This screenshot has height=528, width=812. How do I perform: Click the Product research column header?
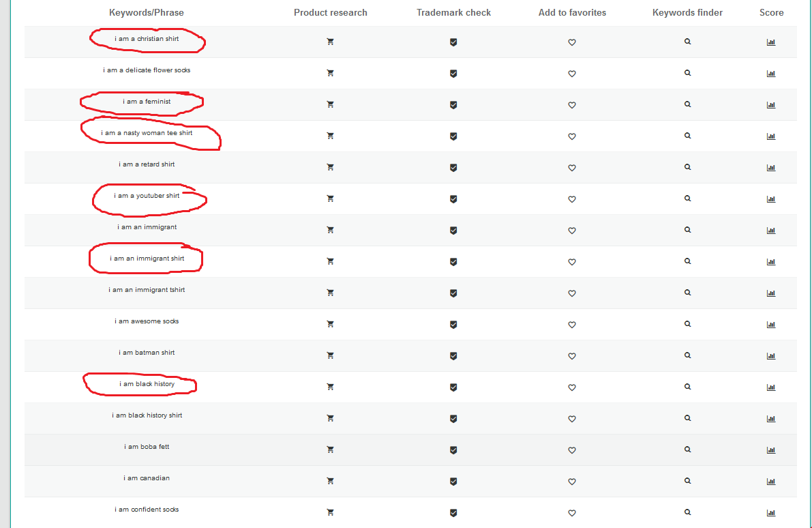(331, 12)
